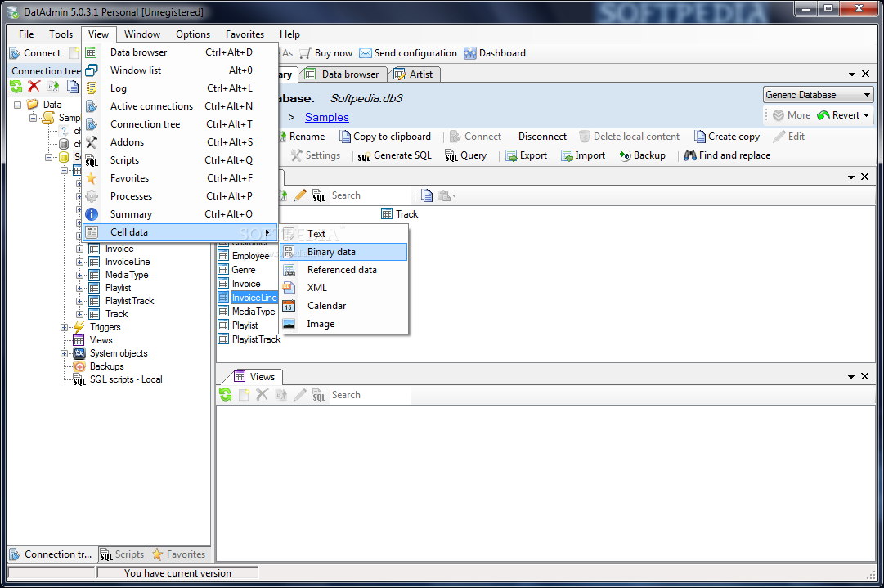Click the paste dropdown icon in tables toolbar

coord(446,195)
